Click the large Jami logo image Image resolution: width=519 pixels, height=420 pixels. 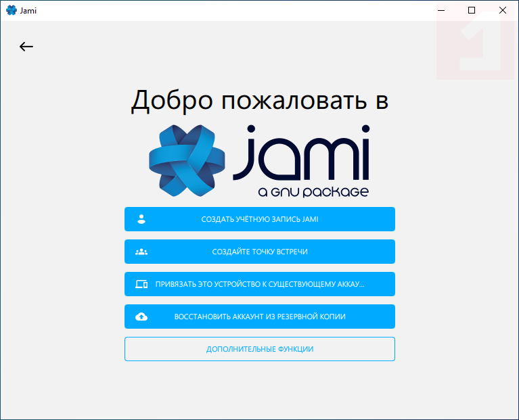pos(259,161)
